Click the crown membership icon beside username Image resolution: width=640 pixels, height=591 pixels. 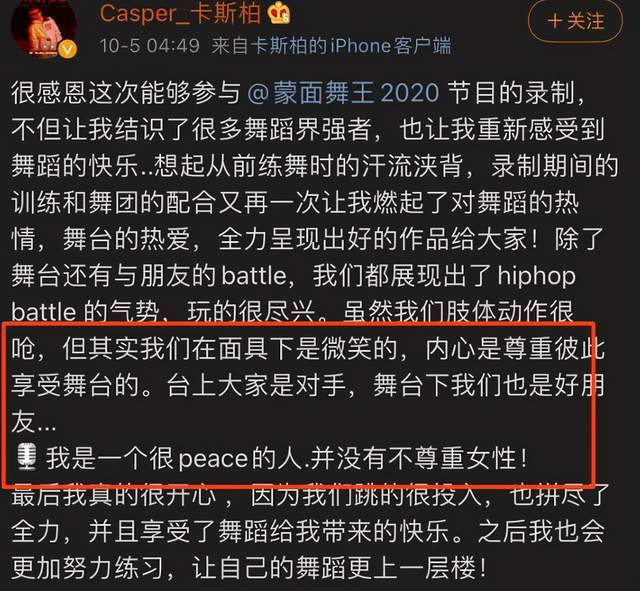click(x=279, y=12)
